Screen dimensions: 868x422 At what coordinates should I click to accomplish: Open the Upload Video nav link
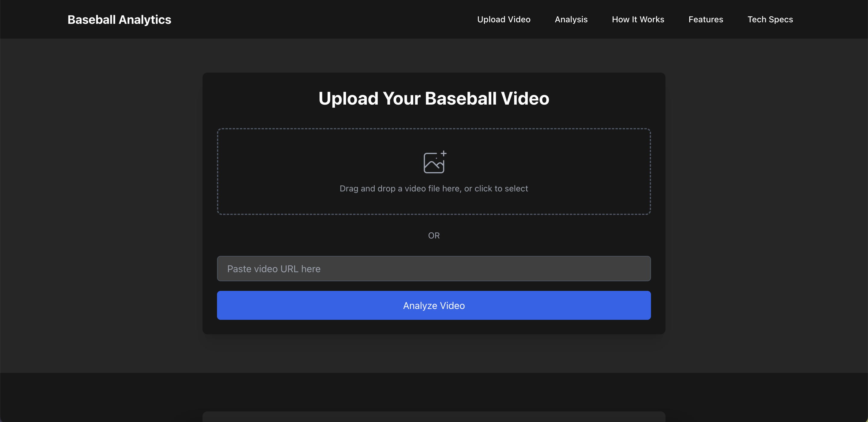pyautogui.click(x=503, y=20)
